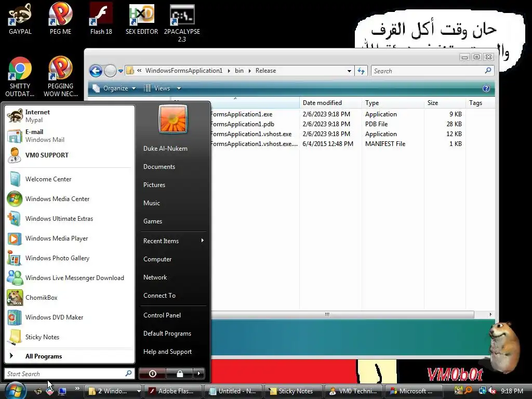This screenshot has height=399, width=532.
Task: Open Help and Support link
Action: (174, 352)
